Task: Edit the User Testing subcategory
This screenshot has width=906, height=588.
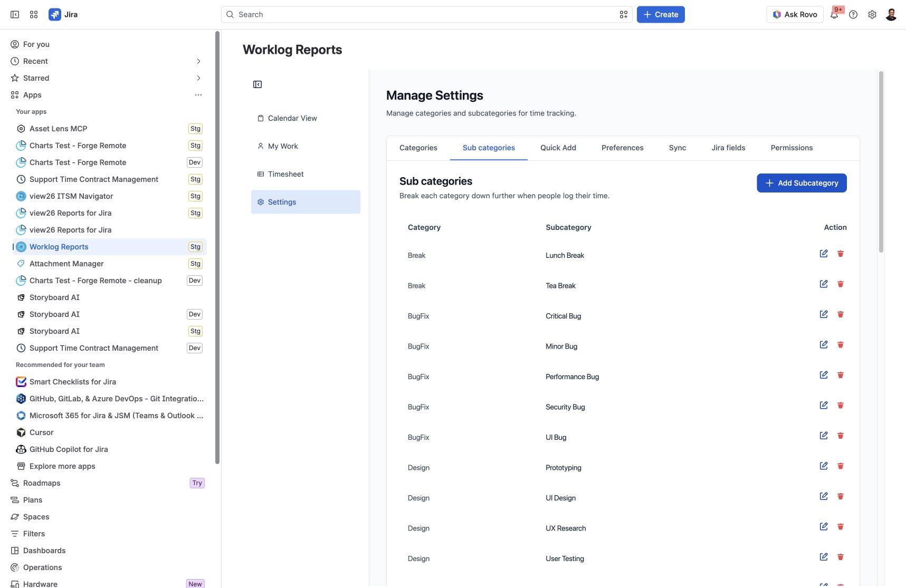Action: point(824,557)
